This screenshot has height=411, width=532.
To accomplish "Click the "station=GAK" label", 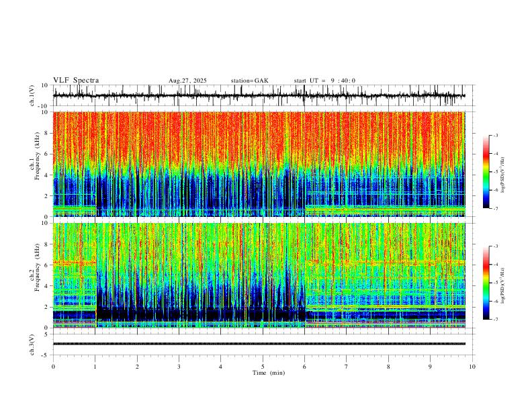I will point(249,81).
